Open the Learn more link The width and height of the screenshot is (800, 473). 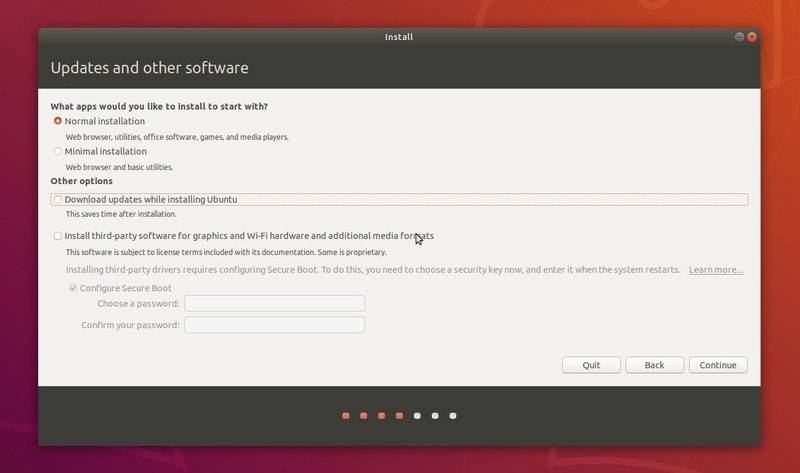click(716, 270)
